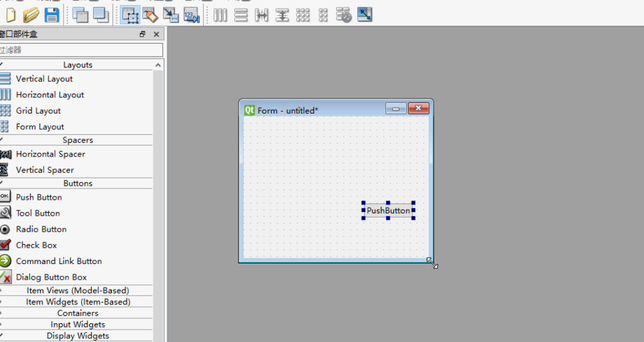This screenshot has height=342, width=644.
Task: Switch to Edit Buddies mode icon
Action: (x=171, y=15)
